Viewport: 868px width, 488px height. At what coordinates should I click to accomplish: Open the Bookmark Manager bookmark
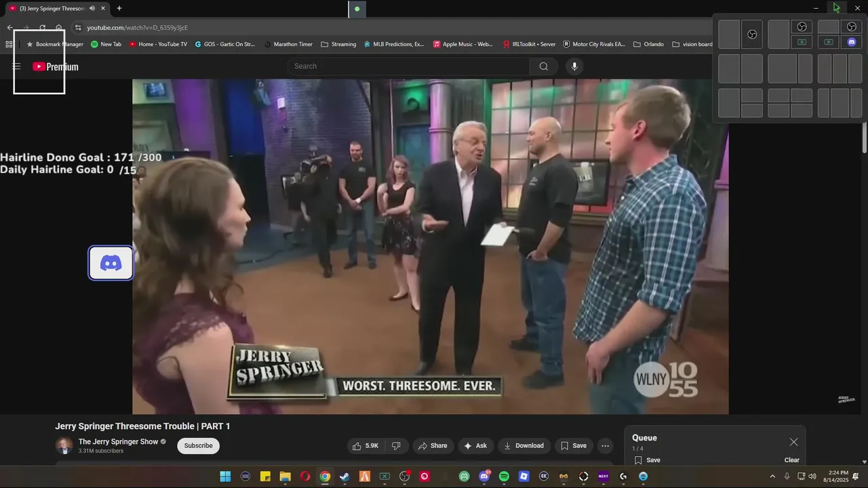pyautogui.click(x=54, y=44)
